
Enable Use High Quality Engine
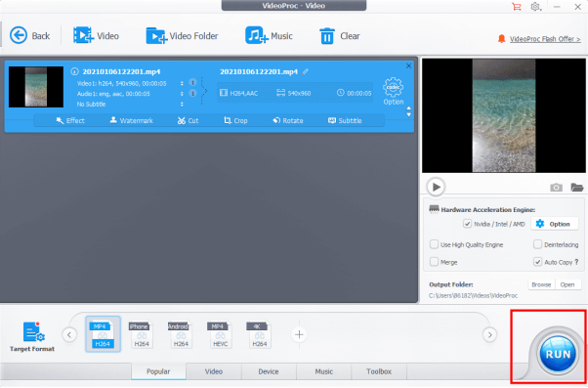tap(434, 244)
